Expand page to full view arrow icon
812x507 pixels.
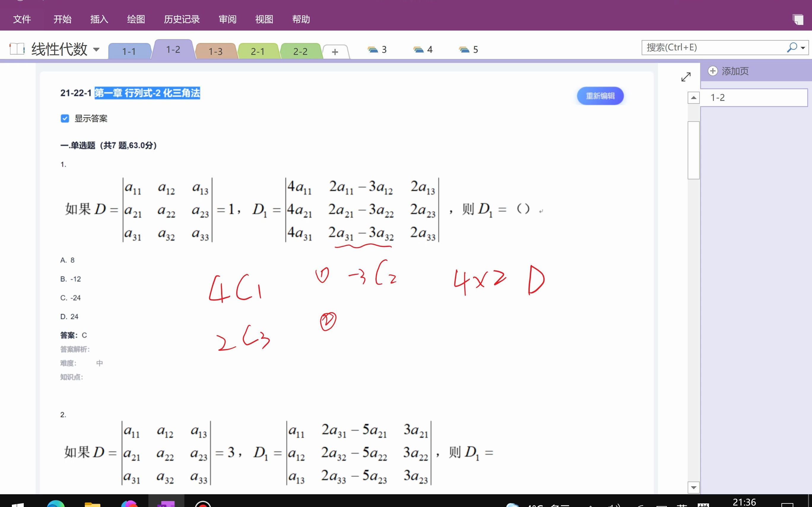(686, 77)
